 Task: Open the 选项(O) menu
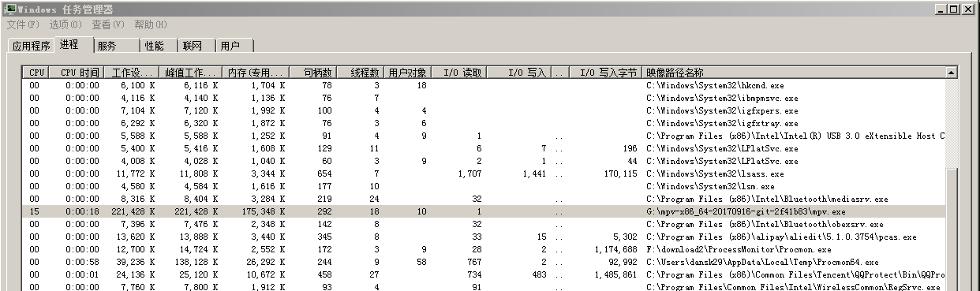tap(65, 24)
